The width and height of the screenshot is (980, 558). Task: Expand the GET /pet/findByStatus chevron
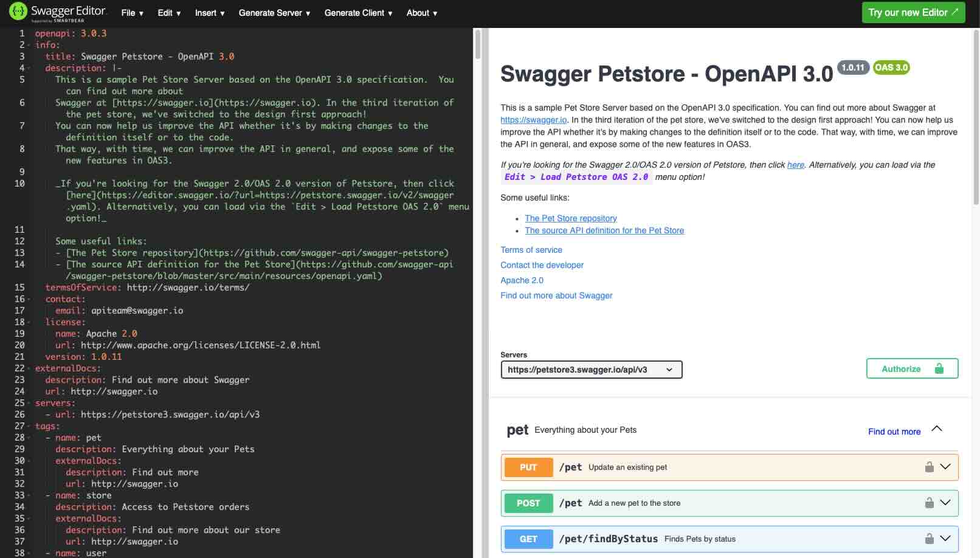[x=945, y=539]
